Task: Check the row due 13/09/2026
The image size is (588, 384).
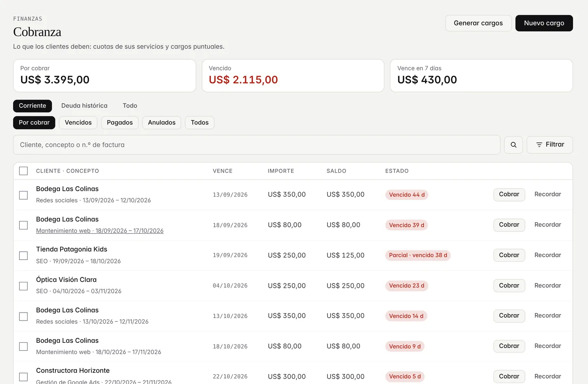Action: pyautogui.click(x=24, y=195)
